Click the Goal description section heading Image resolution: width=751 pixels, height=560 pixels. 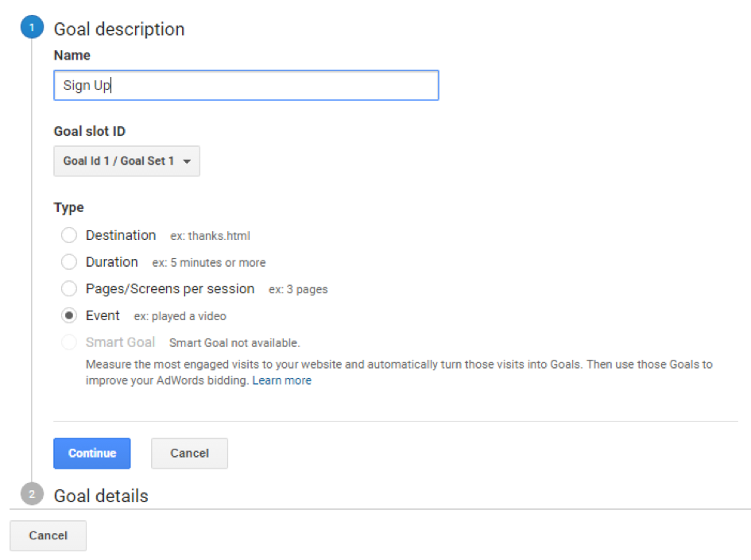coord(119,29)
